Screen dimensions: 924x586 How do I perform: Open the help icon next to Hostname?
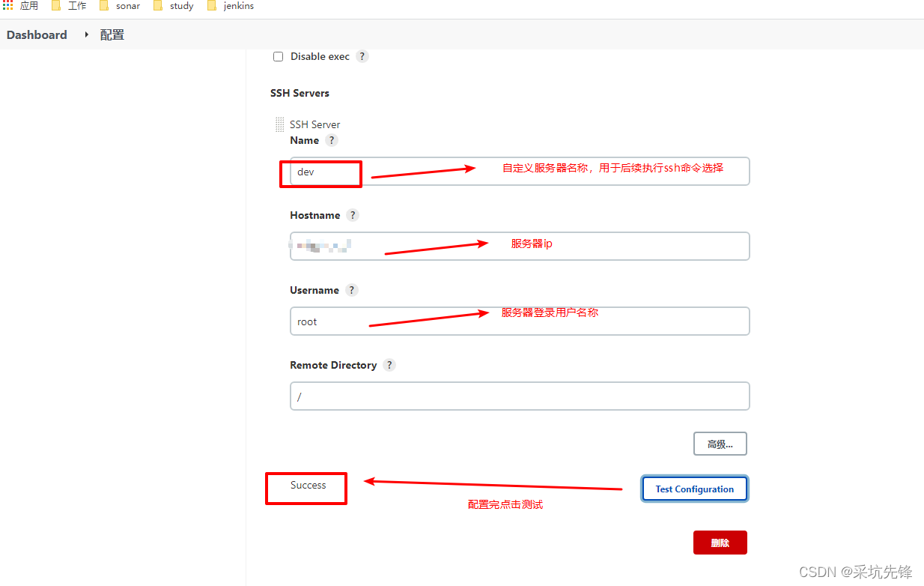(x=352, y=215)
